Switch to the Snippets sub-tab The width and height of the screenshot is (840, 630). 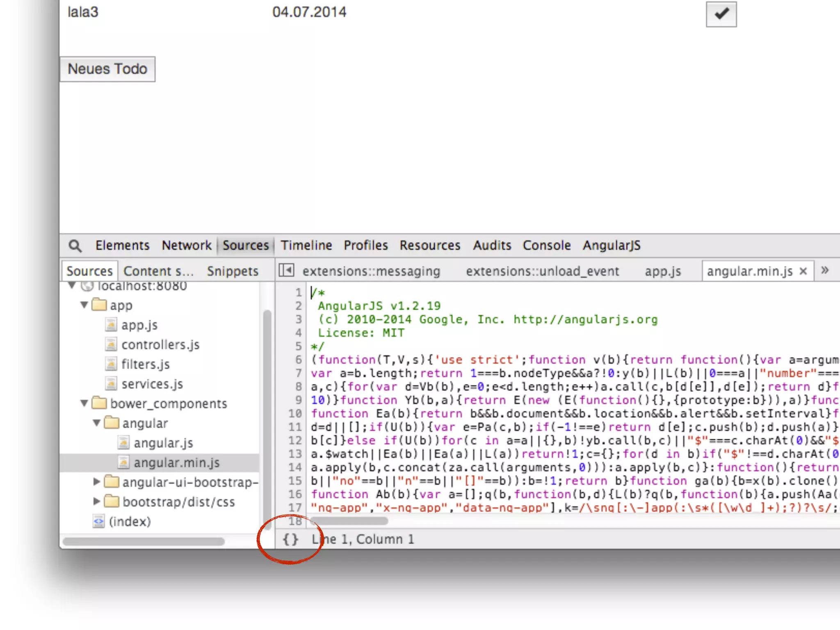(x=233, y=271)
